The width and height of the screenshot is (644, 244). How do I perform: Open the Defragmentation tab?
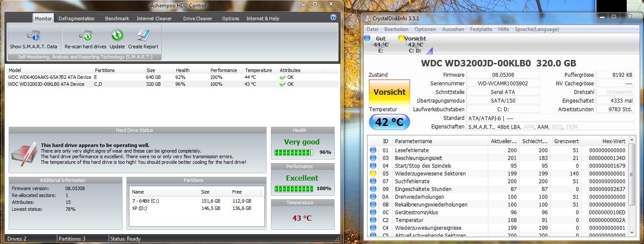point(76,19)
